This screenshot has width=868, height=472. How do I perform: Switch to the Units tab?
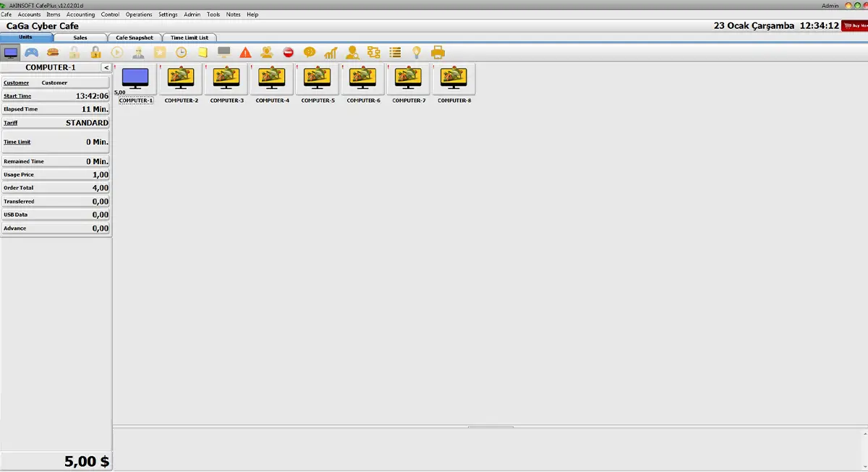tap(25, 37)
